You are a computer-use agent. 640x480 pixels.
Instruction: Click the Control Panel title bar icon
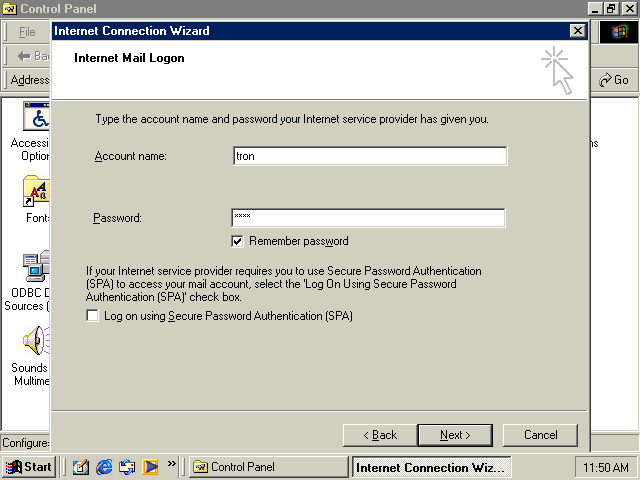coord(9,9)
